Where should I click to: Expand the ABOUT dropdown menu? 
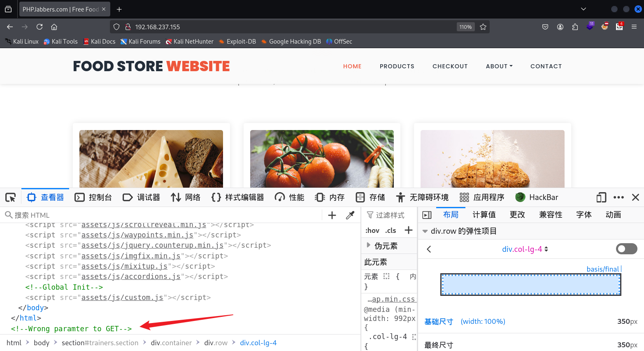[x=499, y=66]
